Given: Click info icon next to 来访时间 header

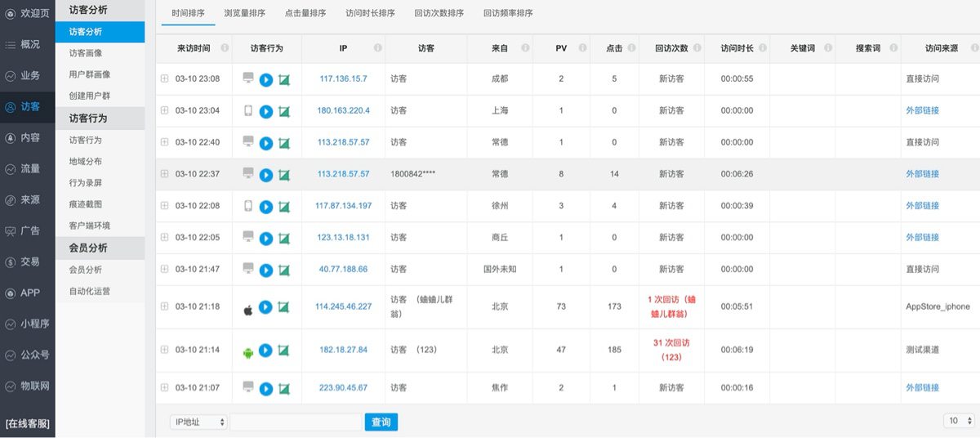Looking at the screenshot, I should pos(225,48).
